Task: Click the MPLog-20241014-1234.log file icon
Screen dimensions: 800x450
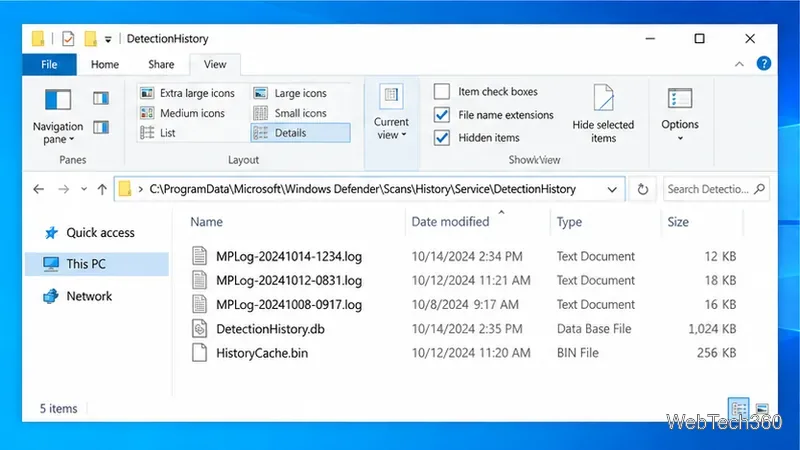Action: (x=199, y=256)
